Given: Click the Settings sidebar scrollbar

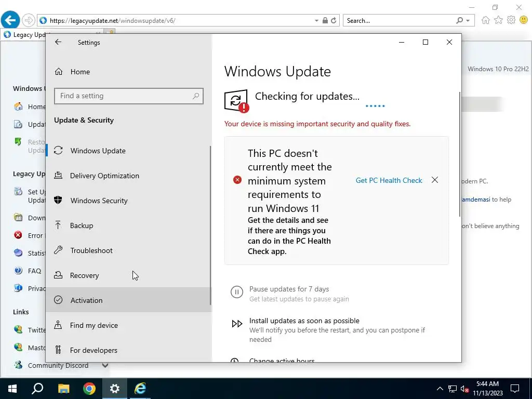Looking at the screenshot, I should 210,225.
